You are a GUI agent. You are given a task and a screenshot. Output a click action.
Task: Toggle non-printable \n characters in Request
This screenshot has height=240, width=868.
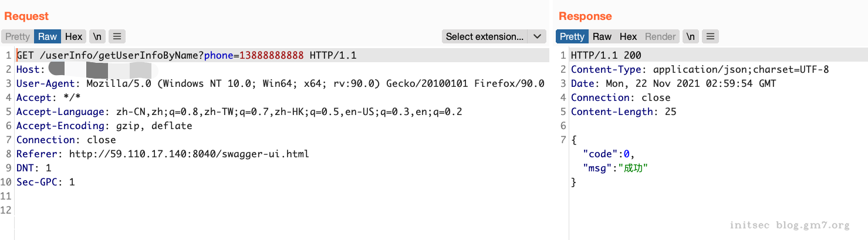pyautogui.click(x=97, y=36)
